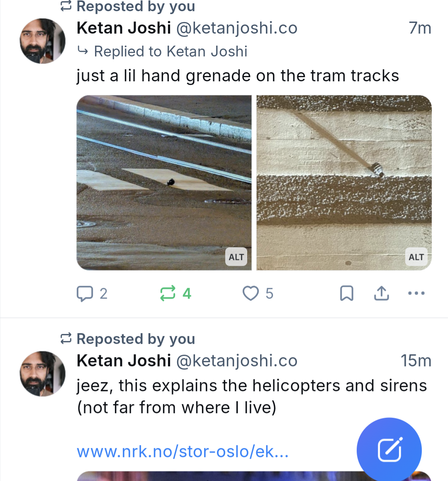This screenshot has height=481, width=448.
Task: Open the 15m timestamp of the helicopters post
Action: point(416,361)
